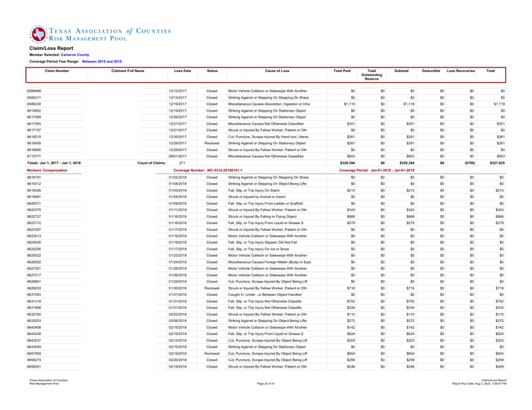The image size is (532, 410).
Task: Click cause 'Miscellaneous Causes Foreign Matter (Body) in Eye('
Action: [270, 262]
